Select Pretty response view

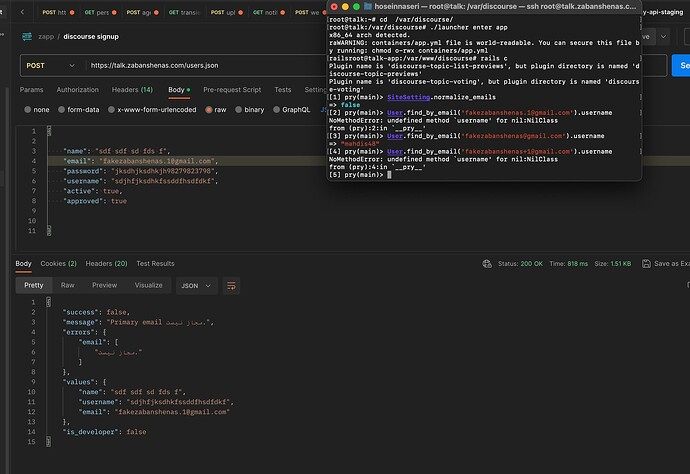click(x=34, y=285)
